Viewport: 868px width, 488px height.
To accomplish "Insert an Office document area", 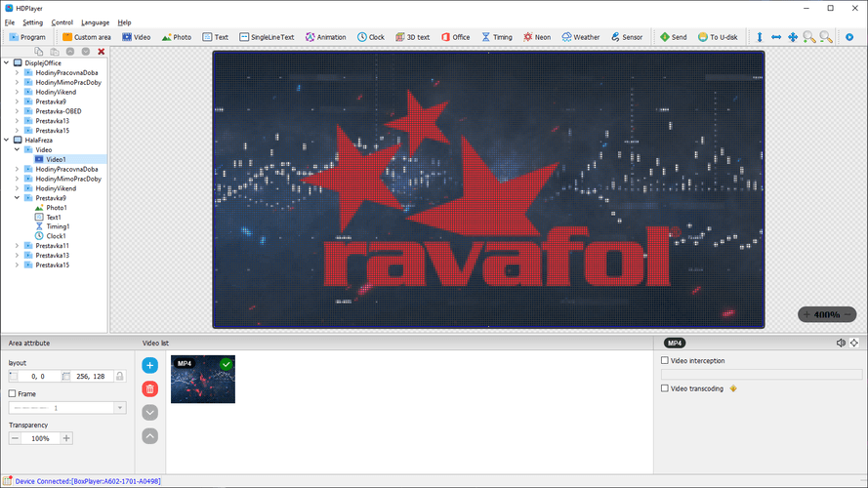I will click(x=455, y=37).
